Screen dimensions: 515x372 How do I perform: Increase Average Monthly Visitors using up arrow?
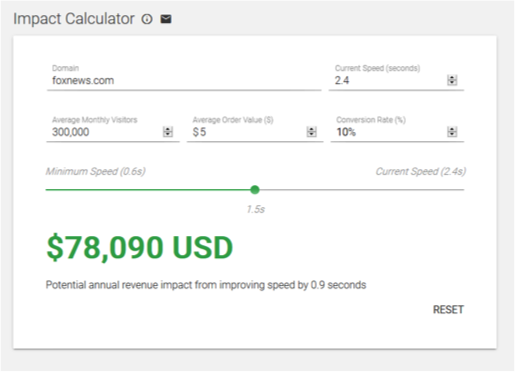click(168, 129)
